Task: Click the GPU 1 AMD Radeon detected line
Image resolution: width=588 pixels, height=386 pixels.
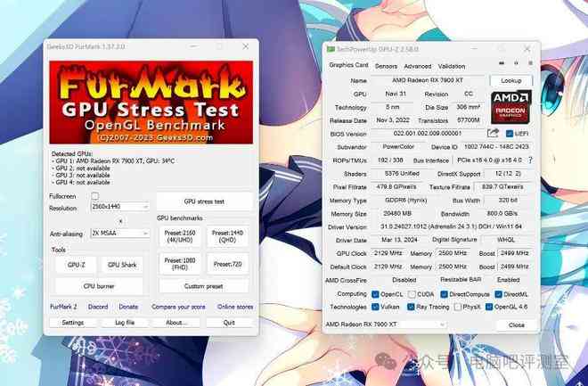Action: (x=113, y=161)
